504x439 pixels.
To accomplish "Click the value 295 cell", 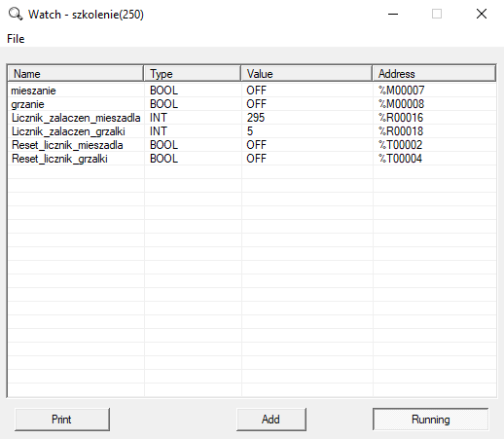I will [x=256, y=118].
